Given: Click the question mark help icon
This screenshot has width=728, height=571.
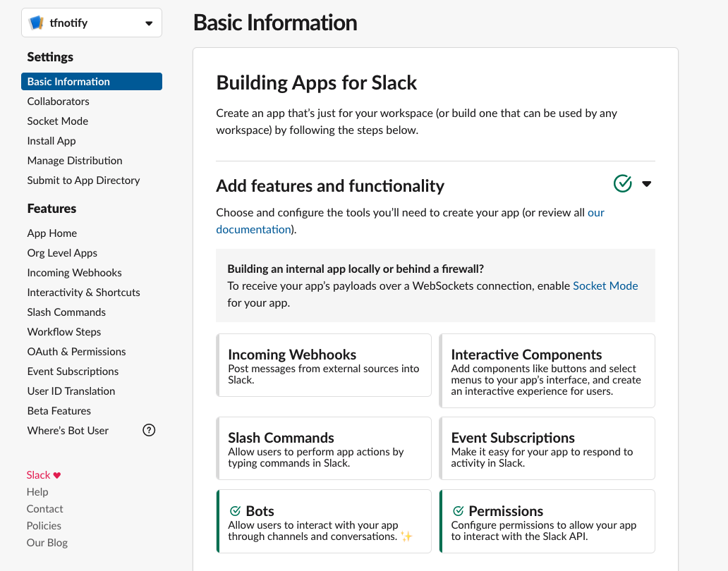Looking at the screenshot, I should (x=149, y=431).
